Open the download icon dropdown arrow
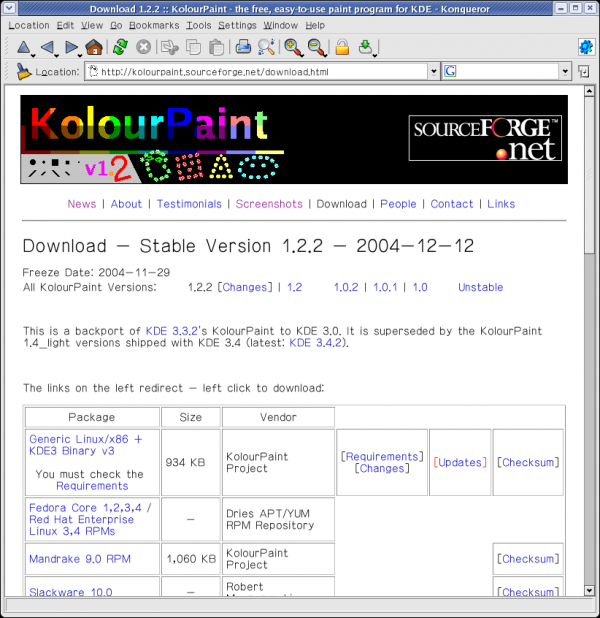600x618 pixels. 375,55
